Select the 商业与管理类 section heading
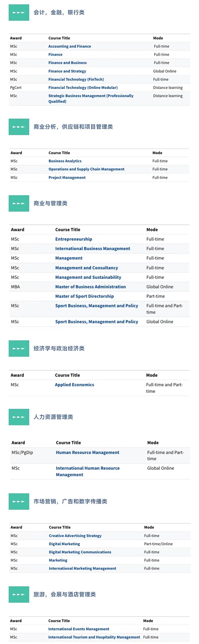This screenshot has width=199, height=644. [x=51, y=203]
